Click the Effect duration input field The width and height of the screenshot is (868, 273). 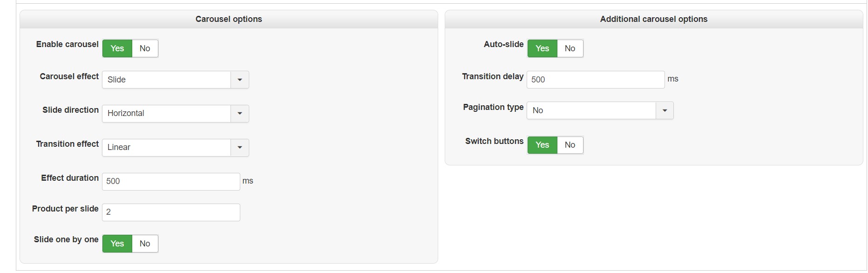[x=171, y=182]
